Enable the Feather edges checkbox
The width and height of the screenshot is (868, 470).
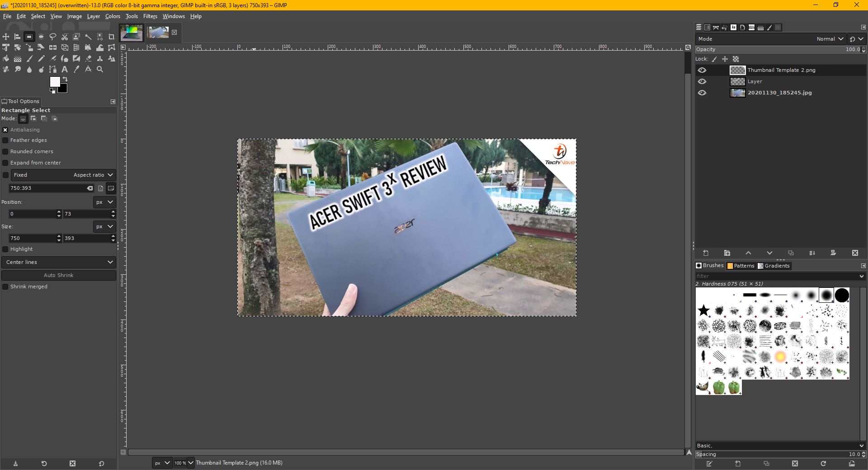(5, 141)
